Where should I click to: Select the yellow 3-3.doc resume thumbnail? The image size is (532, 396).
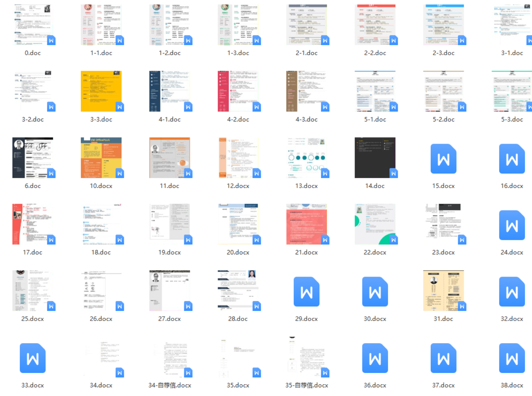point(101,91)
